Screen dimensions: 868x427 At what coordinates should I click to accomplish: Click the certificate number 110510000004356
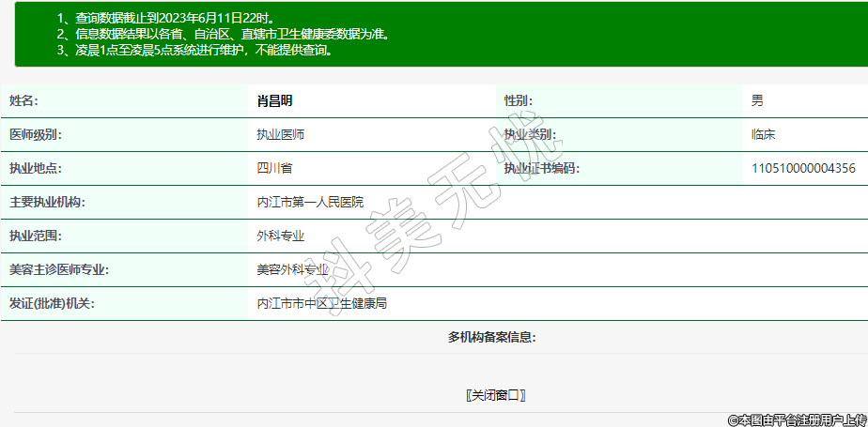pos(803,168)
